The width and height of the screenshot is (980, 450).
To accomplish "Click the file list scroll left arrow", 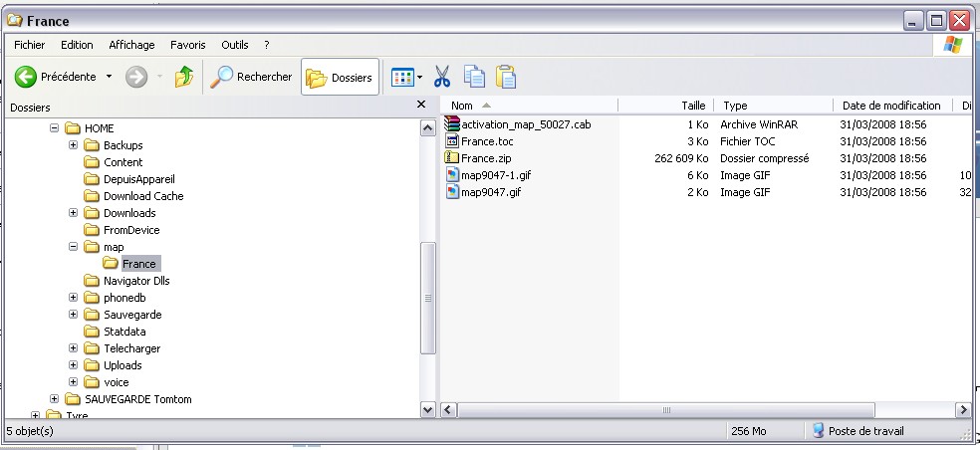I will 449,410.
